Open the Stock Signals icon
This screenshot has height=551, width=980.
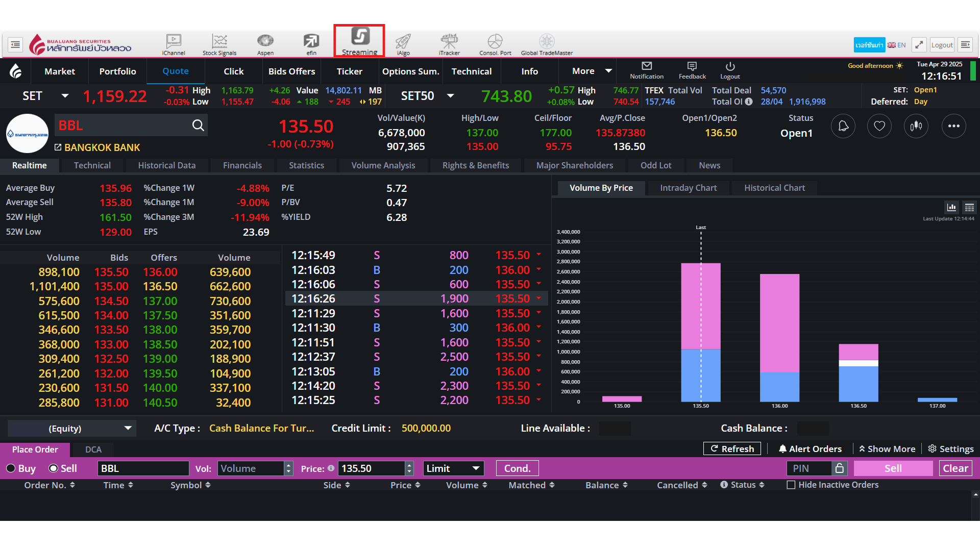pos(219,44)
